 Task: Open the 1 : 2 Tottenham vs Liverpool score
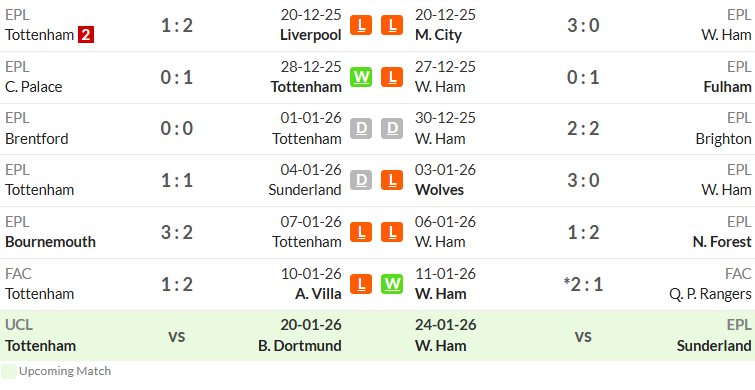pos(177,26)
